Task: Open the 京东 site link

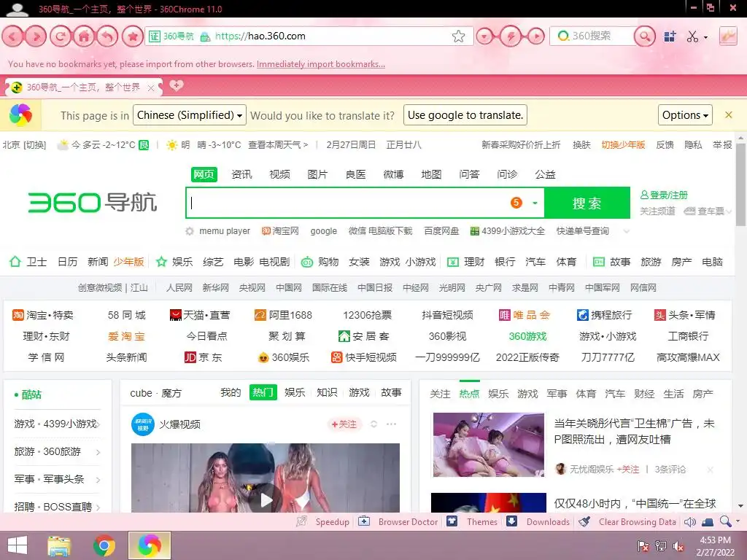Action: 204,357
